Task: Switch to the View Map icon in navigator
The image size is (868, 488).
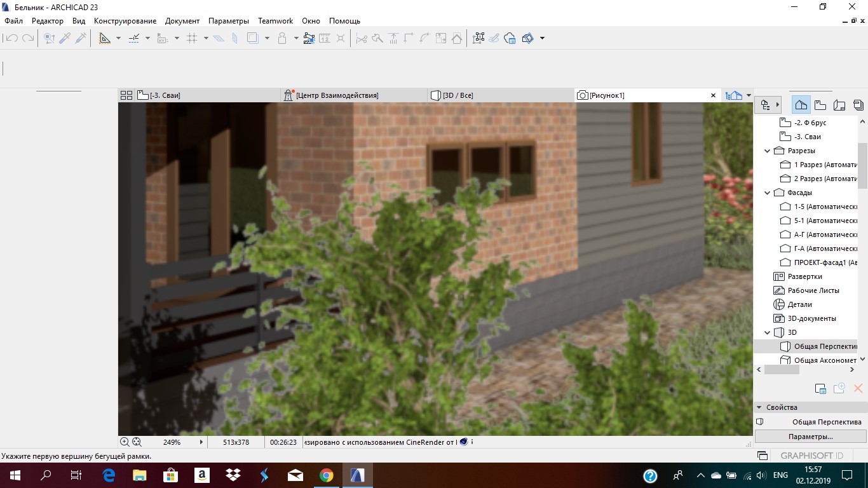Action: point(820,105)
